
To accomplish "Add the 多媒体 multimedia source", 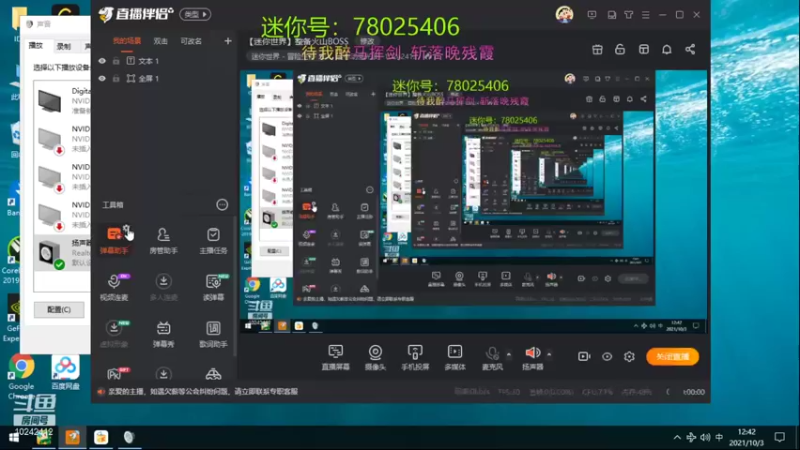I will point(455,357).
